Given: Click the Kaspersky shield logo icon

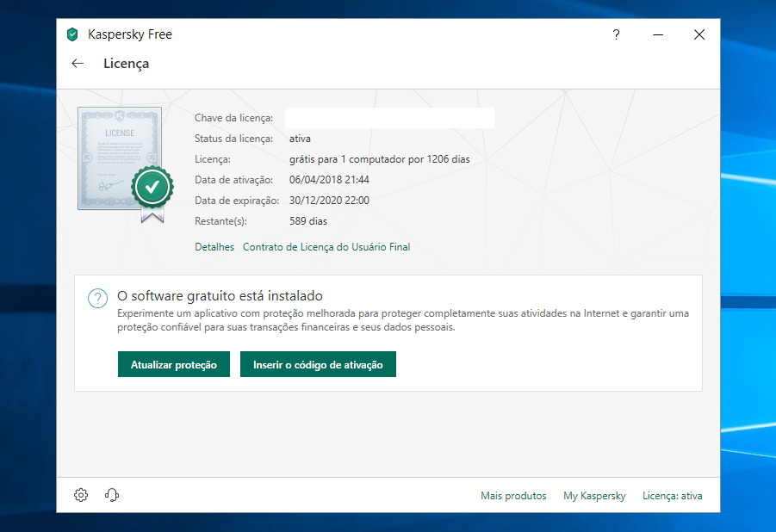Looking at the screenshot, I should tap(72, 34).
